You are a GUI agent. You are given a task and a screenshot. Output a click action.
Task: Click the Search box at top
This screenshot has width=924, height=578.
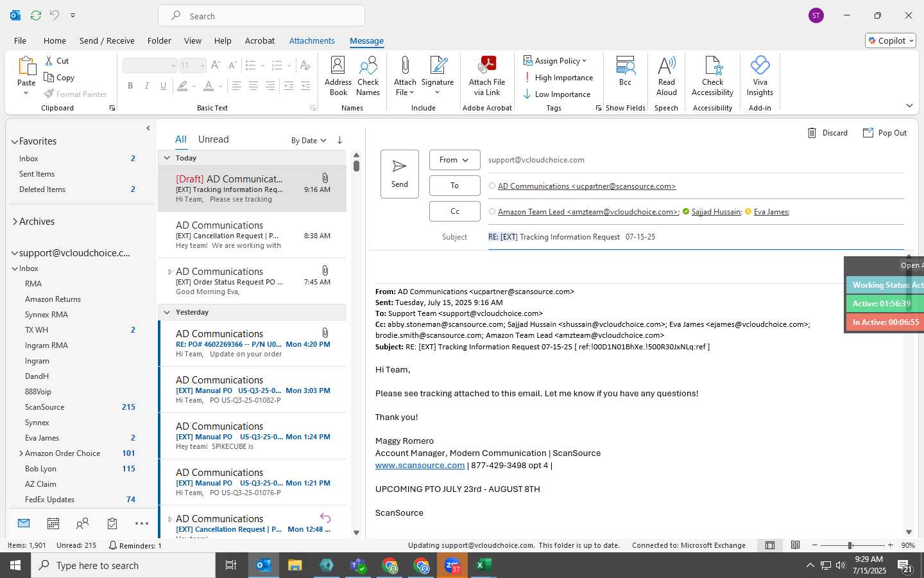pos(261,15)
